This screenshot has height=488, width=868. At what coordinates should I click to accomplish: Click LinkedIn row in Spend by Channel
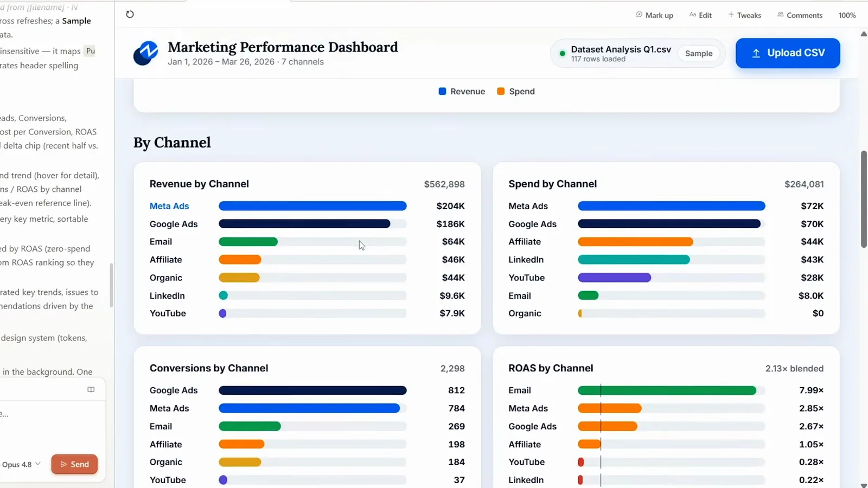[666, 260]
